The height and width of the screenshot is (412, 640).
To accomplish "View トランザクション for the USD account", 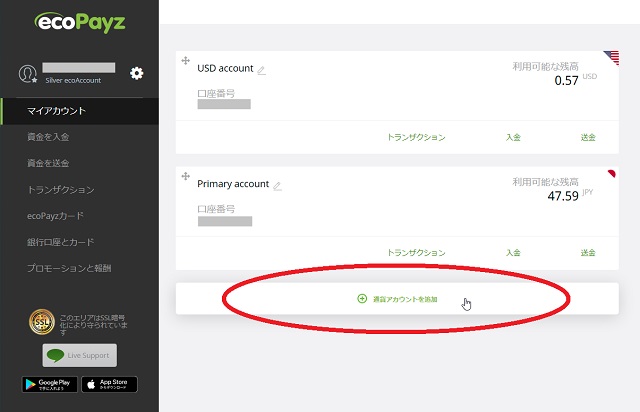I will pos(416,138).
